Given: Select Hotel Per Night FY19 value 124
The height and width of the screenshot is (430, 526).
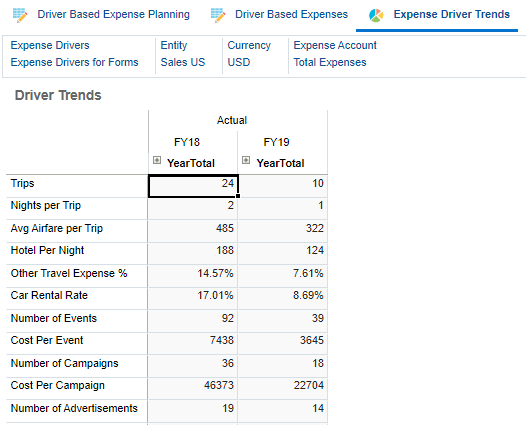Looking at the screenshot, I should click(283, 253).
